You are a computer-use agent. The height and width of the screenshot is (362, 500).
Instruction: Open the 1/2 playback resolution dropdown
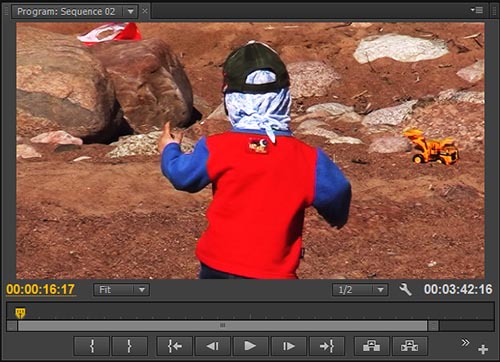point(360,290)
